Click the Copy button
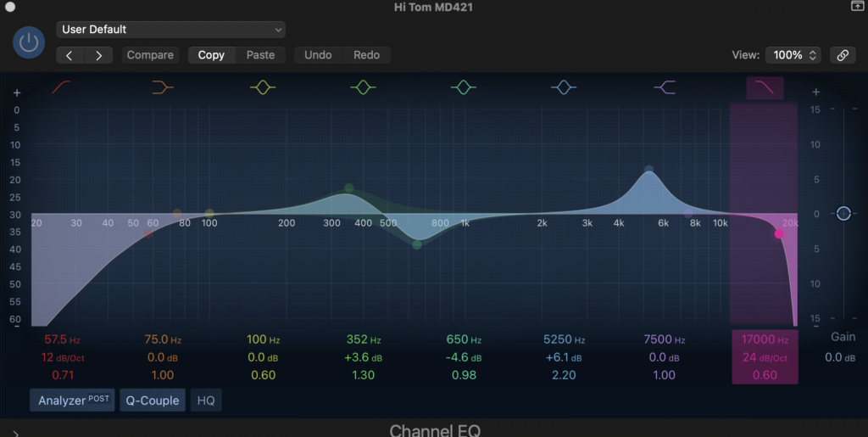Viewport: 868px width, 437px height. (x=211, y=55)
